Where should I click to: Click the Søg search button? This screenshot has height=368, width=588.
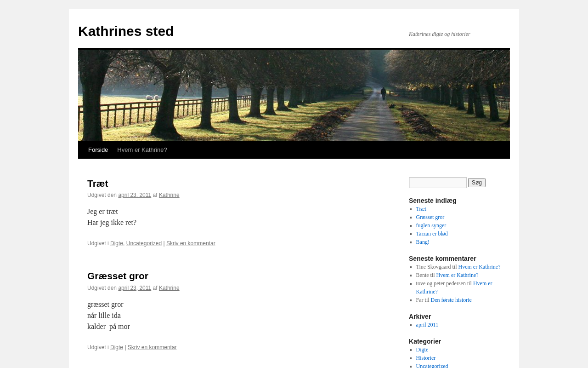click(477, 183)
